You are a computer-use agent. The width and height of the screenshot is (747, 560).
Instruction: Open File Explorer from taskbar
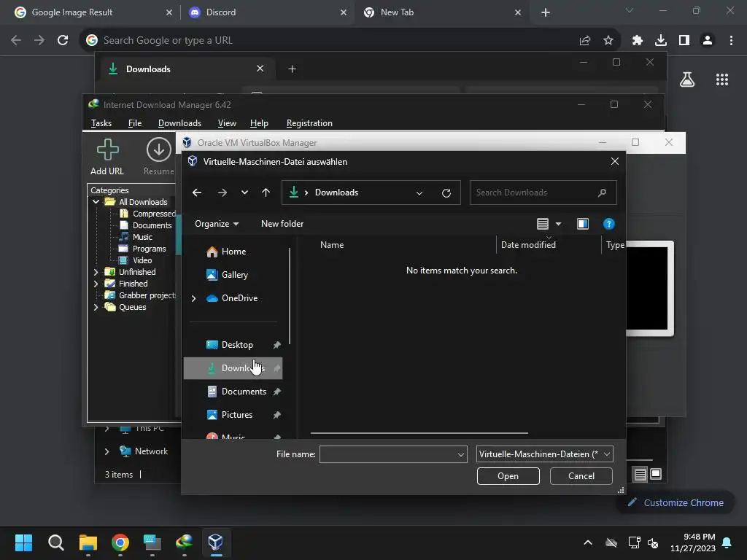[x=88, y=542]
